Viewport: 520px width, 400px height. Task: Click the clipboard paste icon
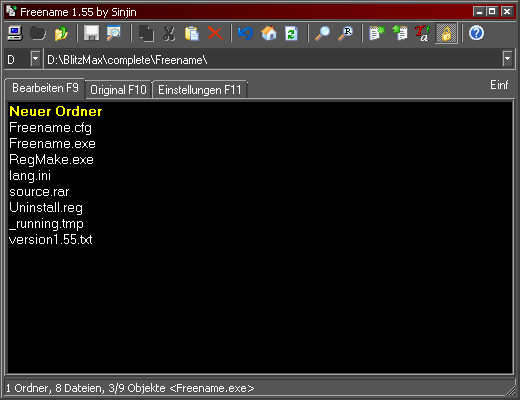click(192, 33)
